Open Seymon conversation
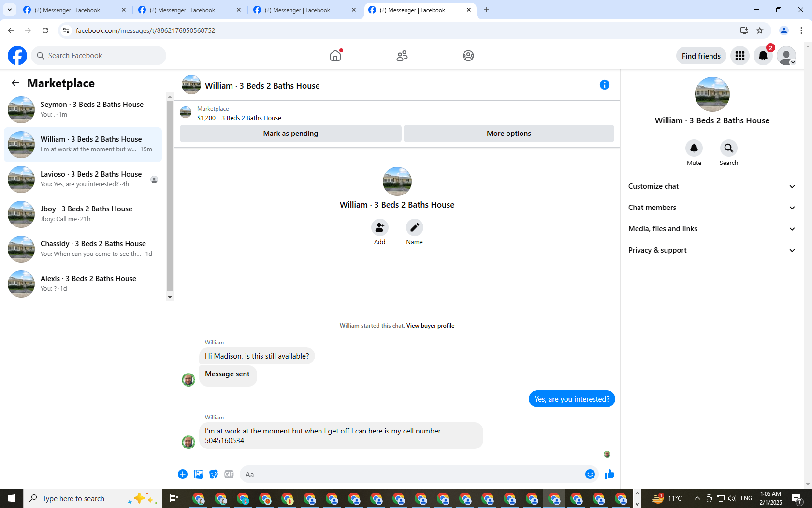Screen dimensions: 812x508 83,110
